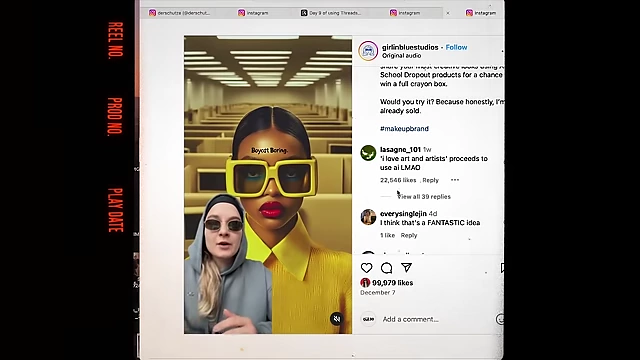Image resolution: width=640 pixels, height=360 pixels.
Task: View the 99,979 likes list
Action: tap(392, 282)
